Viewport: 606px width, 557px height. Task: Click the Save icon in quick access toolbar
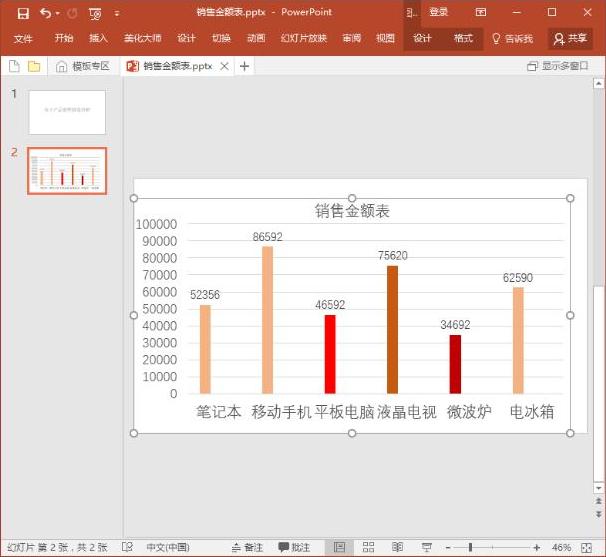coord(23,14)
